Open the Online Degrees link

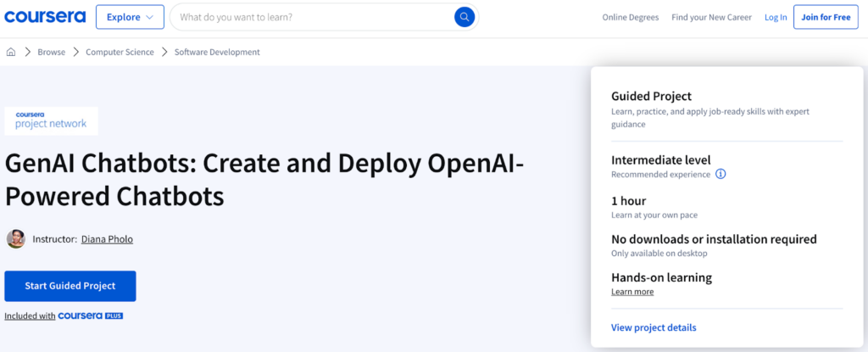pos(631,17)
